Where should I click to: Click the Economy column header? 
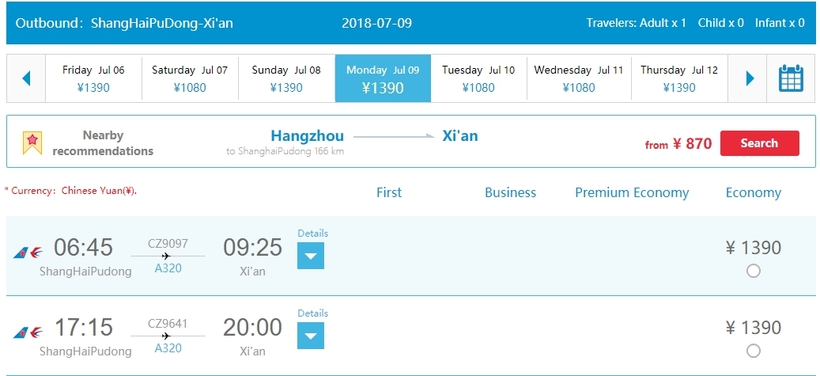(753, 193)
